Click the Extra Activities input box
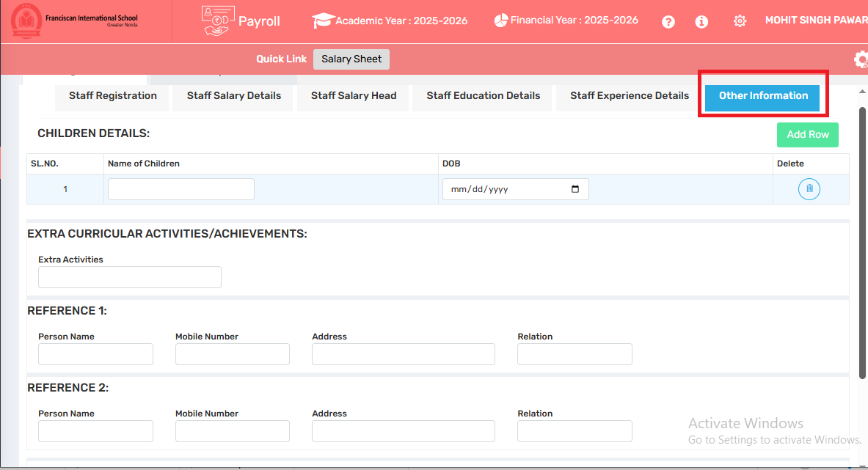 pos(130,277)
